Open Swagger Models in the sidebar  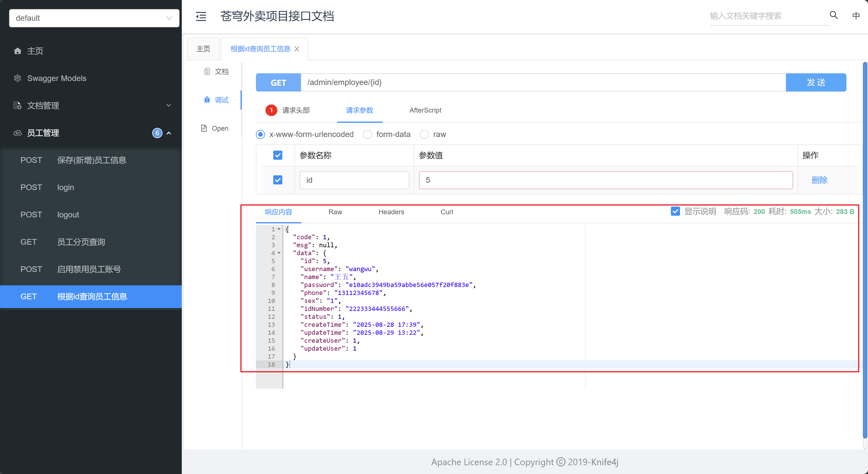click(91, 78)
